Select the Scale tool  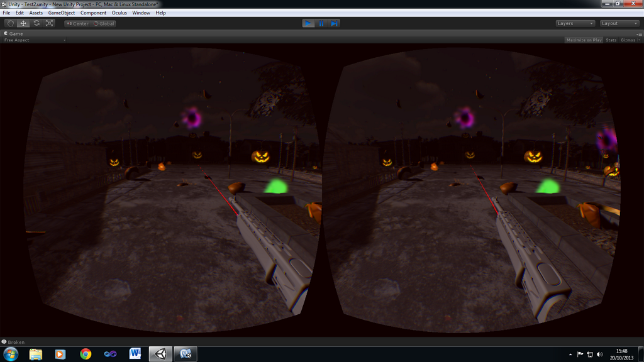coord(50,23)
